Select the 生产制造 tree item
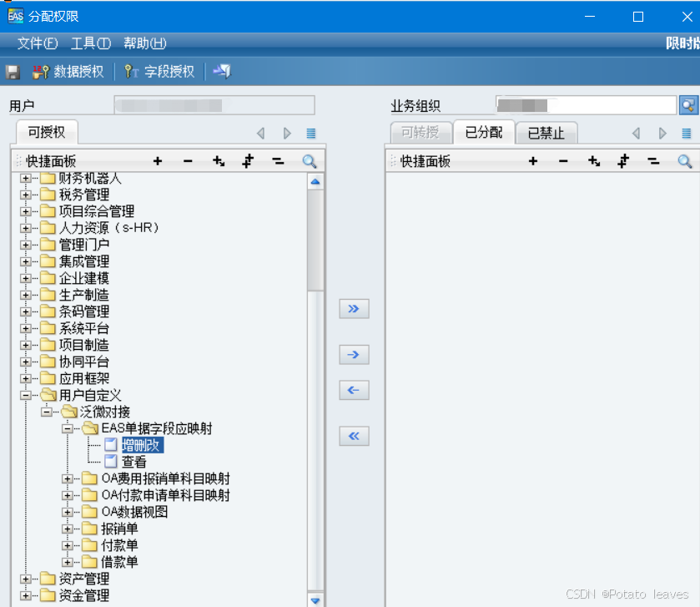 tap(84, 295)
